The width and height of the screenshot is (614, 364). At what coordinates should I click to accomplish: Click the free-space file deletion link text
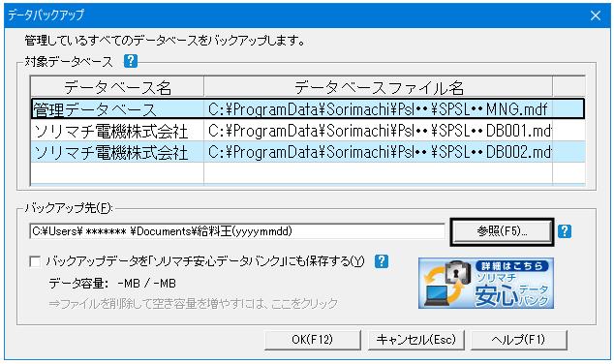point(193,303)
